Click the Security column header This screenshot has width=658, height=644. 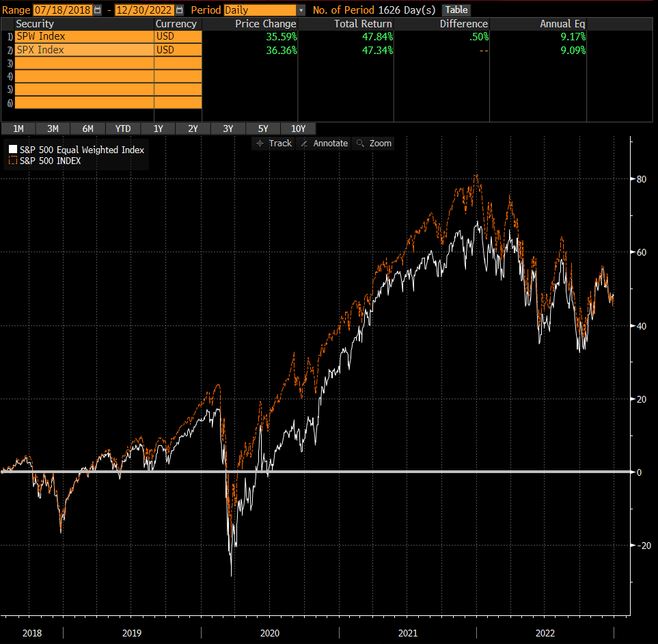(35, 24)
